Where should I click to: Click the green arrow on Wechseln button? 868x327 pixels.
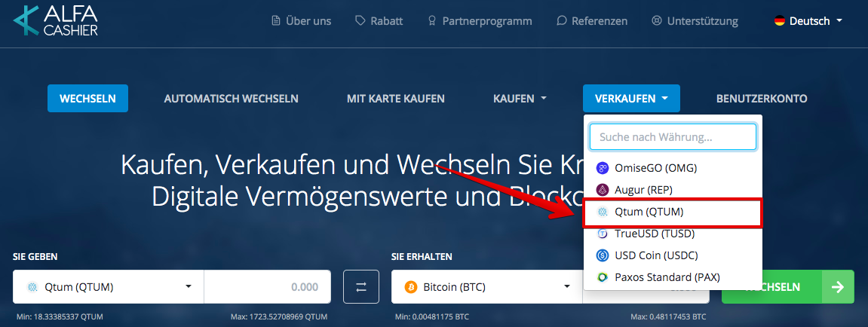[838, 286]
